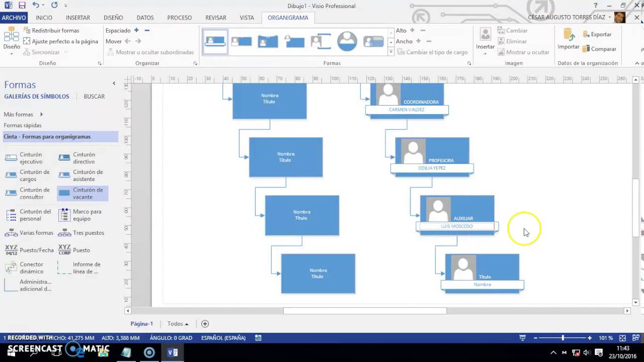Expand Más formas submenu
Image resolution: width=644 pixels, height=362 pixels.
23,114
